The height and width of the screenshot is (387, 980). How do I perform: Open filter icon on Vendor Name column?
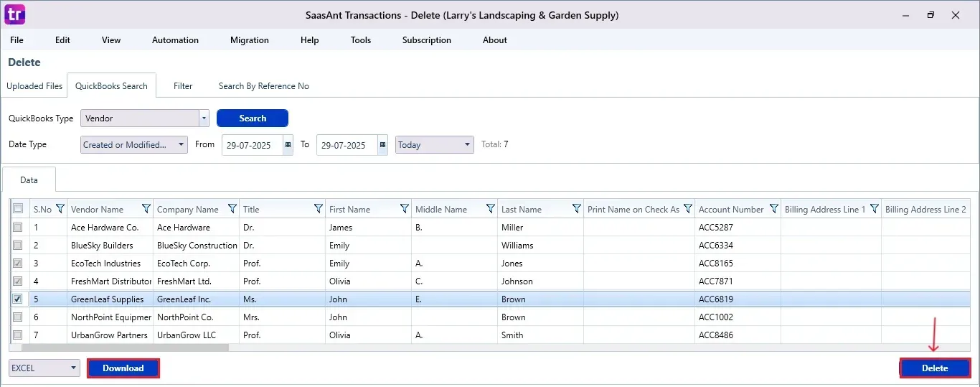point(146,209)
